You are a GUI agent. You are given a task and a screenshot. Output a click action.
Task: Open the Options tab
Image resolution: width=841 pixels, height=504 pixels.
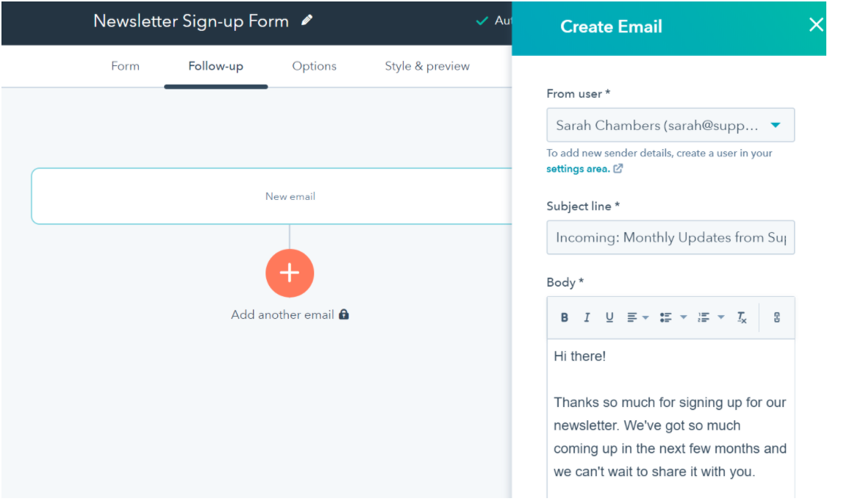click(314, 66)
